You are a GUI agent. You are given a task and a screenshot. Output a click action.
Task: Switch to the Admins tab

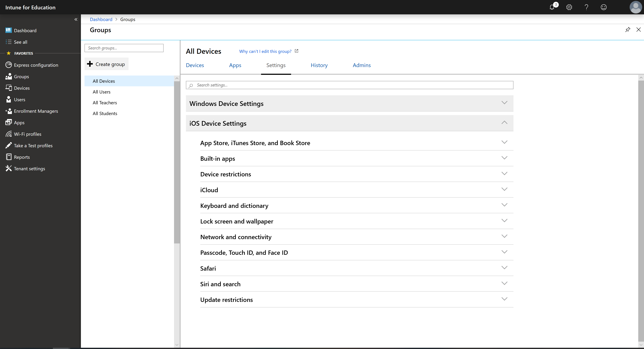pos(362,65)
